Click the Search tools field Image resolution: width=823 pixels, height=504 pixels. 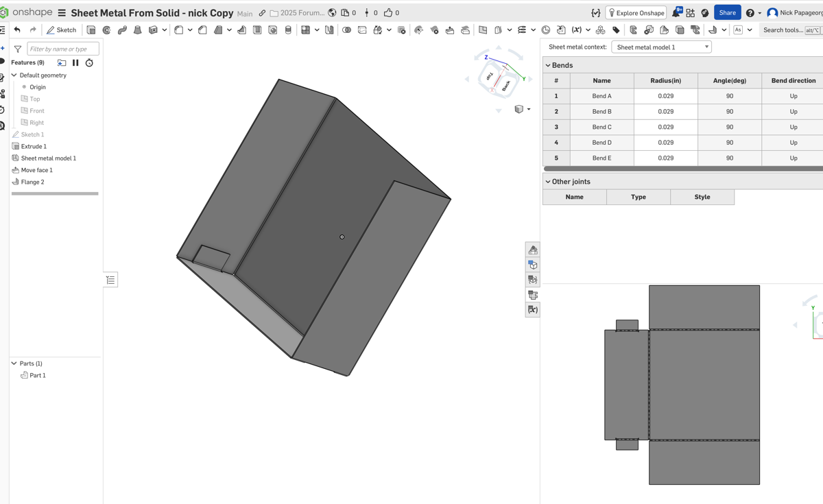pyautogui.click(x=791, y=30)
